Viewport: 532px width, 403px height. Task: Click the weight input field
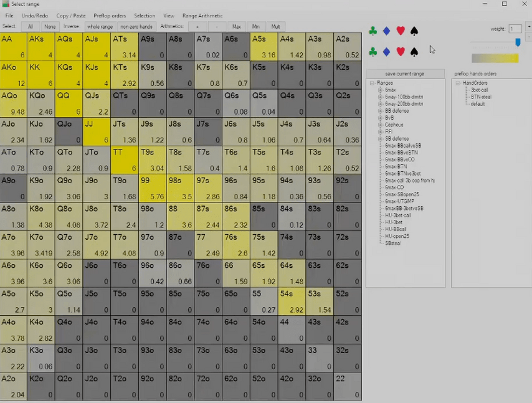click(515, 29)
